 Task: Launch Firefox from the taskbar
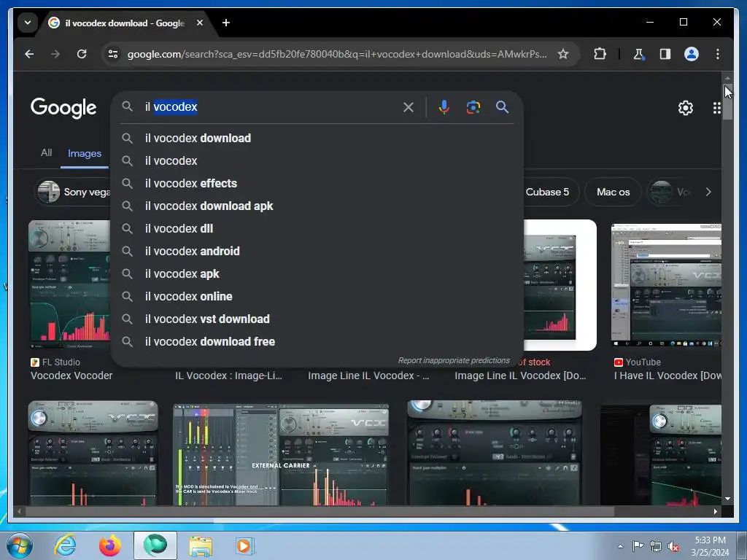109,545
